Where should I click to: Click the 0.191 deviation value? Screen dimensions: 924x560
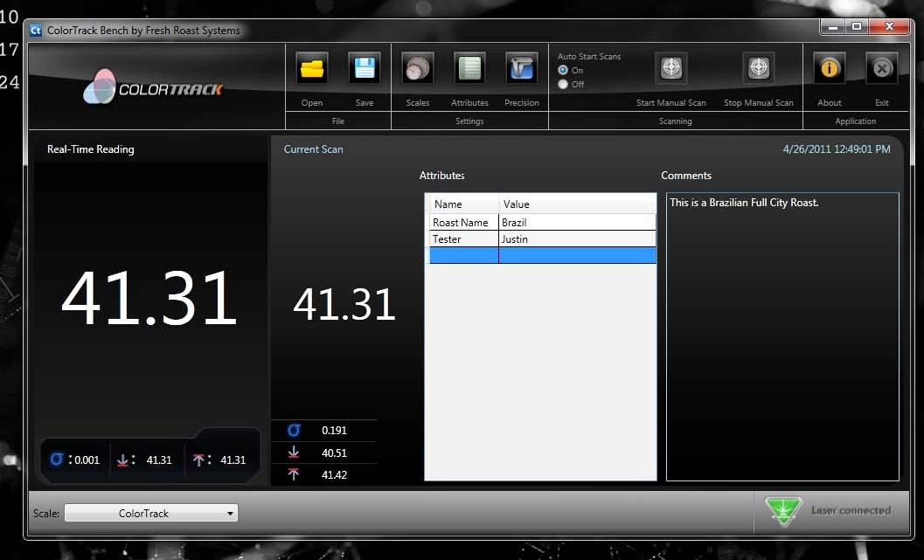pyautogui.click(x=334, y=431)
